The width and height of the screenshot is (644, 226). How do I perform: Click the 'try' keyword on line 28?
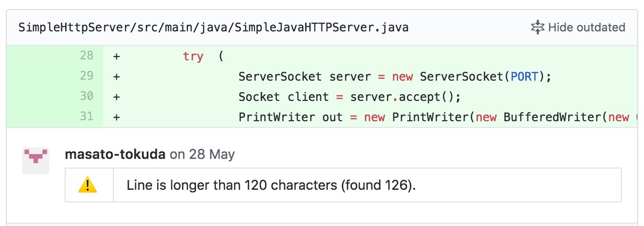(x=193, y=56)
